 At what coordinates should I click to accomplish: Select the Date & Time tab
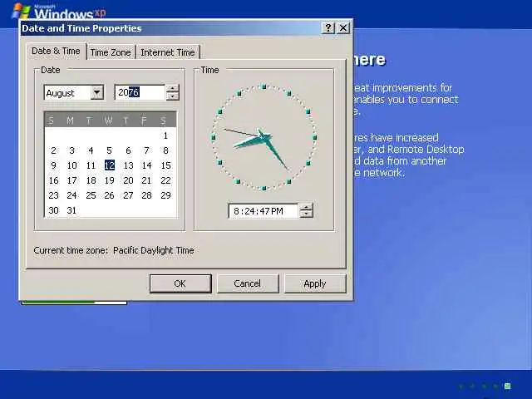pyautogui.click(x=56, y=51)
